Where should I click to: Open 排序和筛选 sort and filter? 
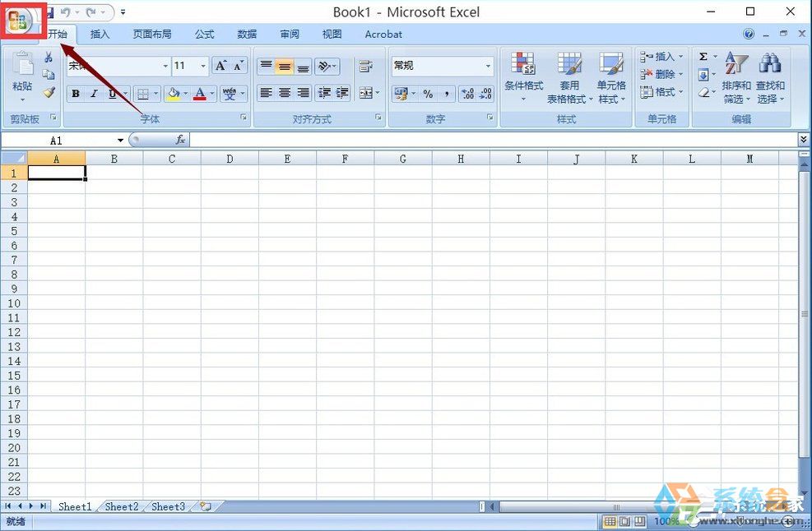pos(735,78)
